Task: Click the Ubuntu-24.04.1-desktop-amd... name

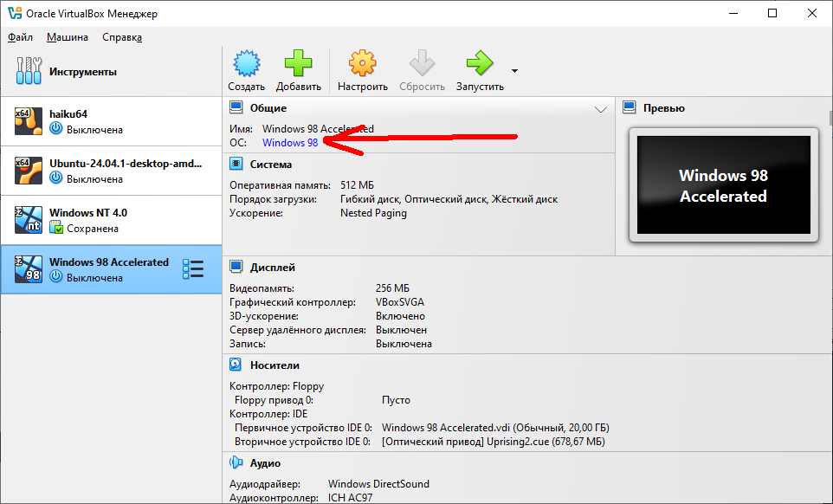Action: pyautogui.click(x=126, y=163)
